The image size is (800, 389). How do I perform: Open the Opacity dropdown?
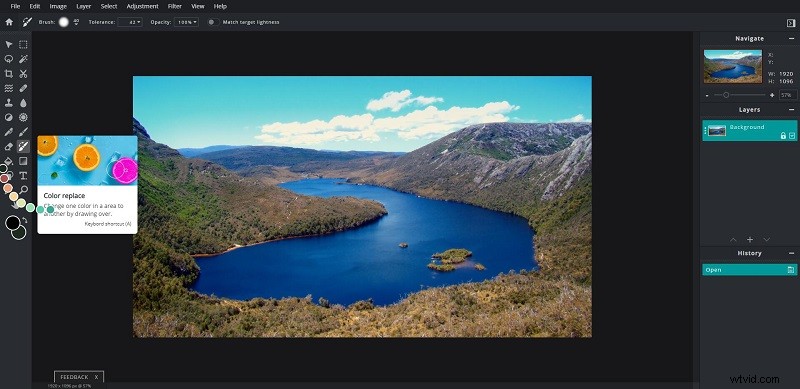(186, 22)
